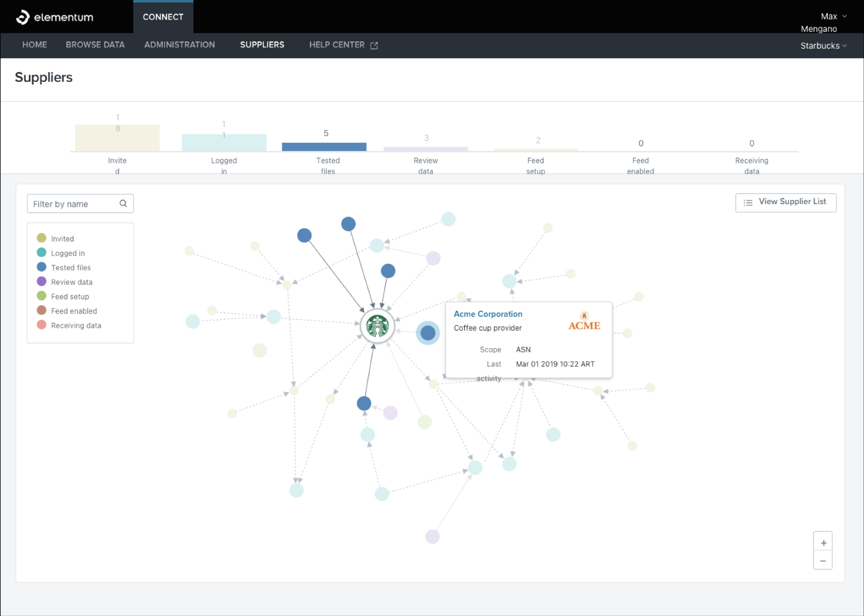Click the Starbucks logo center node
Screen dimensions: 864x616
tap(377, 326)
